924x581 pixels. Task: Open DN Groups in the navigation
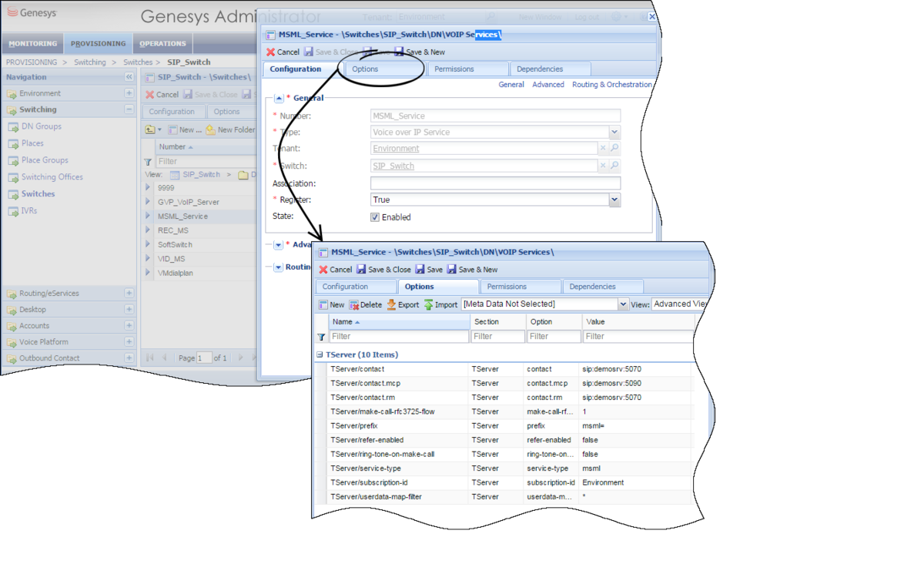click(42, 126)
